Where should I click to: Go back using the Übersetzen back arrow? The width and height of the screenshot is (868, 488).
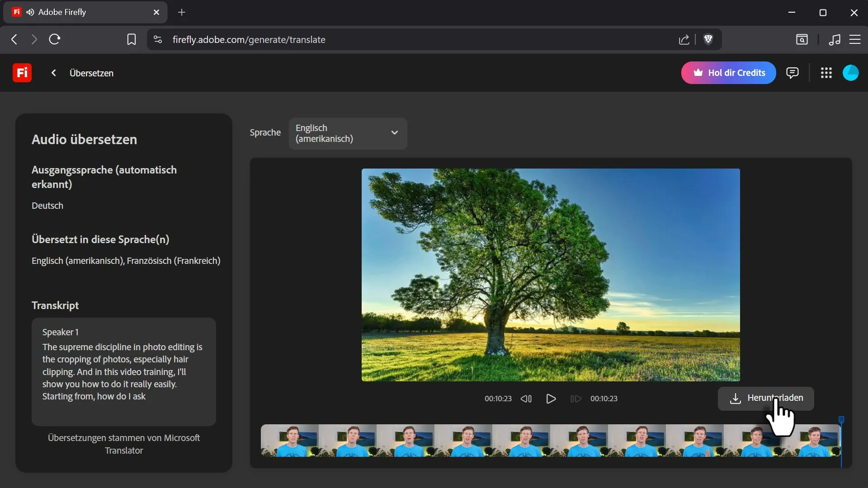pos(54,73)
